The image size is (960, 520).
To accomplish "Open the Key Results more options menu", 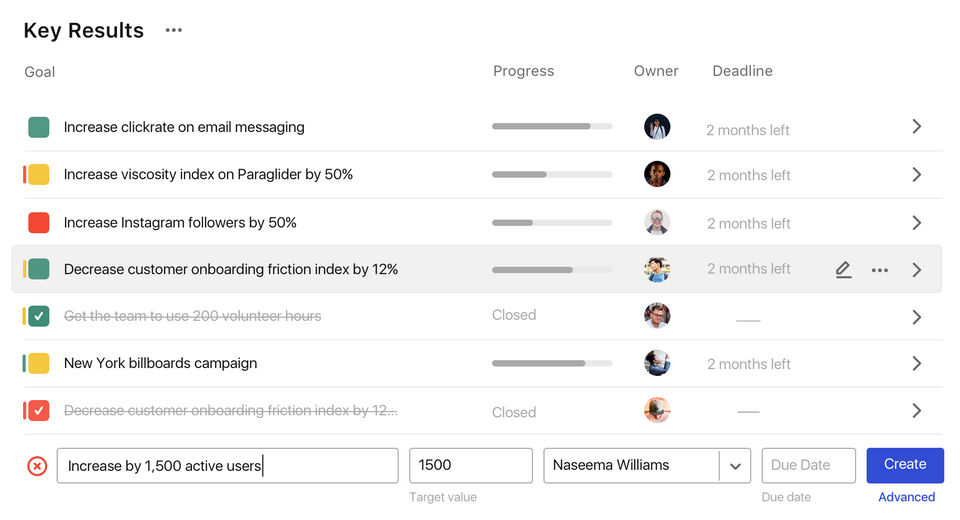I will pos(174,31).
